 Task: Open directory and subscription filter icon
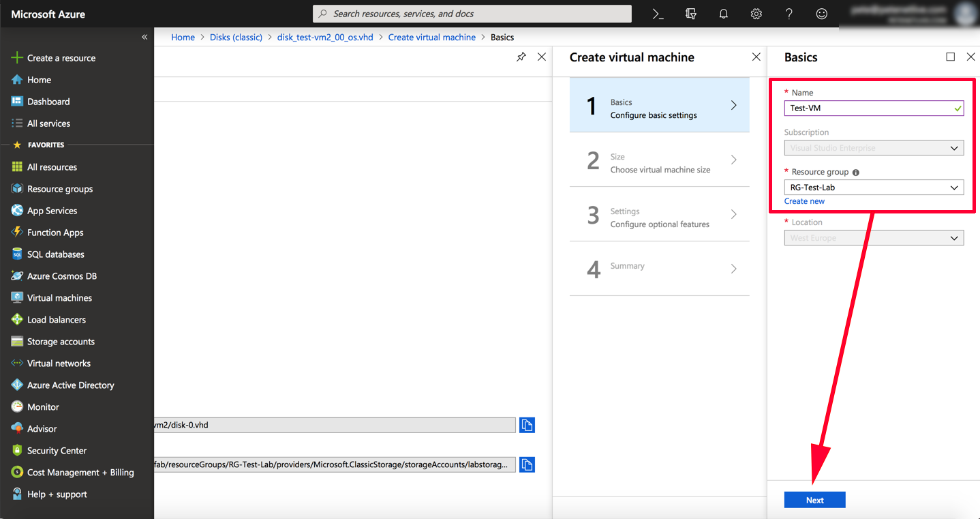(x=691, y=14)
